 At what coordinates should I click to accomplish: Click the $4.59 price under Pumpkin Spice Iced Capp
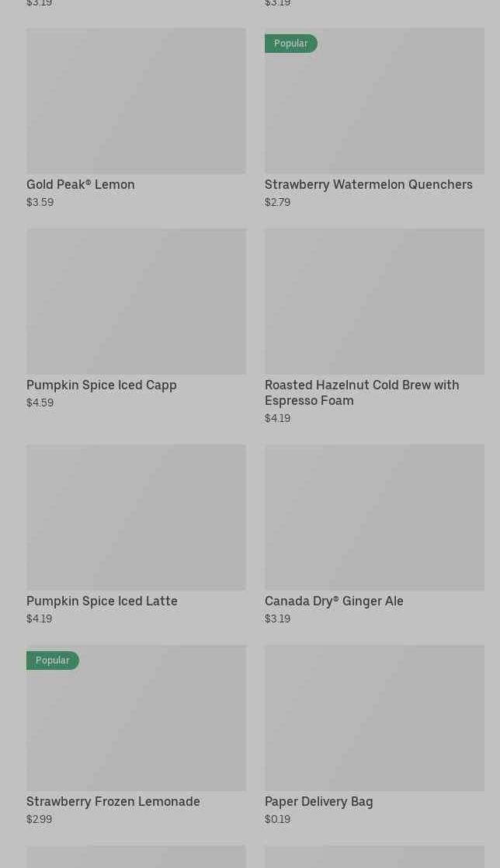pyautogui.click(x=40, y=403)
